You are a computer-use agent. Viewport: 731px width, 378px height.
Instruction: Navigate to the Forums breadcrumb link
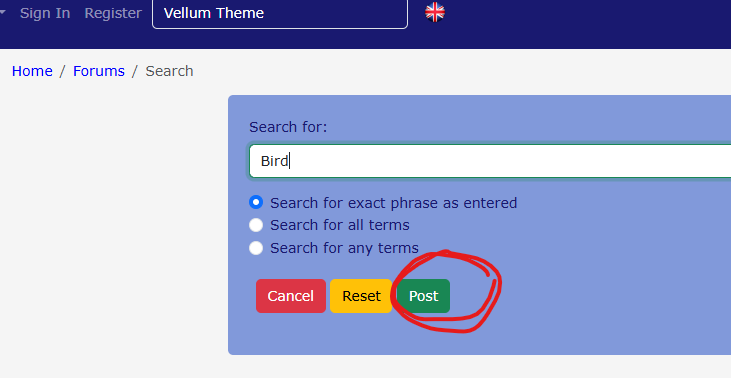99,71
